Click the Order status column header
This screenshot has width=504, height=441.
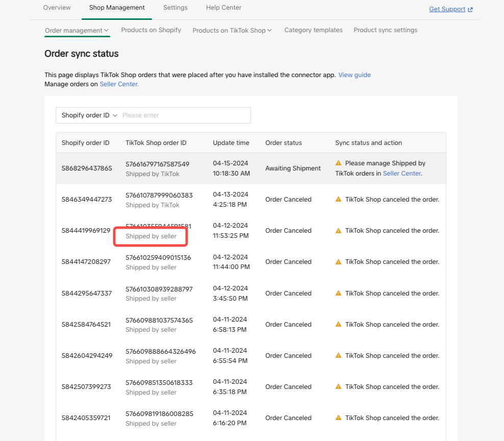coord(284,143)
